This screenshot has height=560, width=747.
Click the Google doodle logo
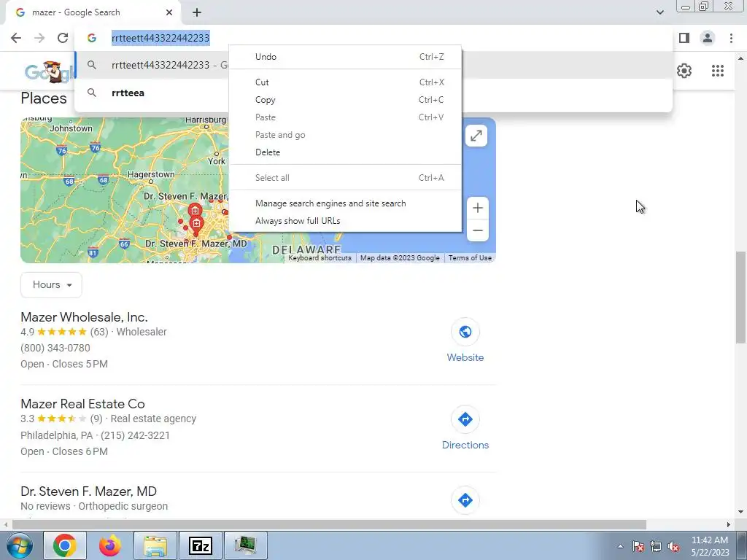pos(50,72)
